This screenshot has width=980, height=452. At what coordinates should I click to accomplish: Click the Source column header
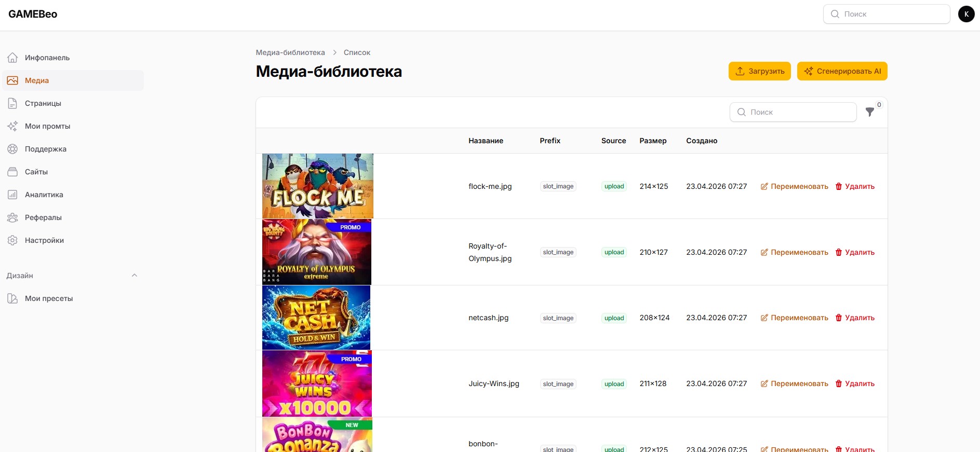click(613, 141)
